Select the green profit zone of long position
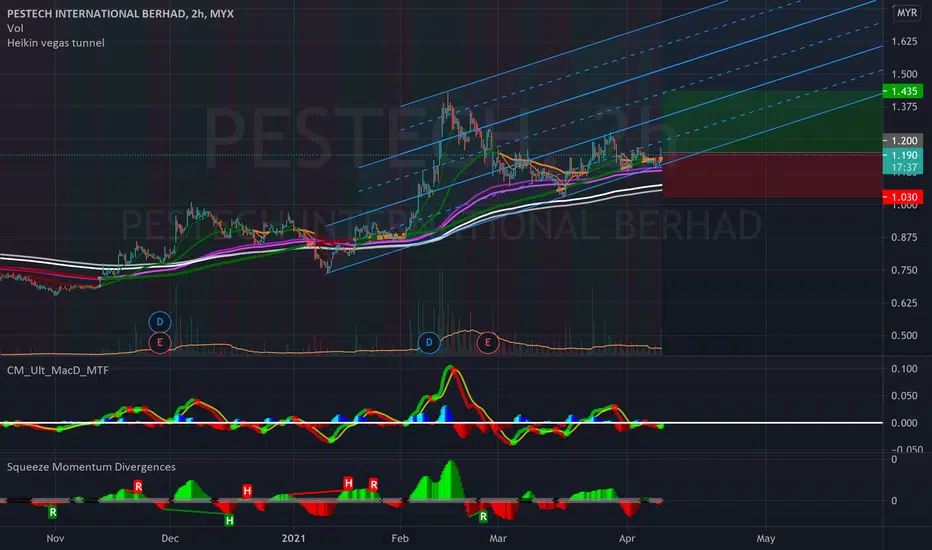Screen dimensions: 932x550 pos(772,122)
